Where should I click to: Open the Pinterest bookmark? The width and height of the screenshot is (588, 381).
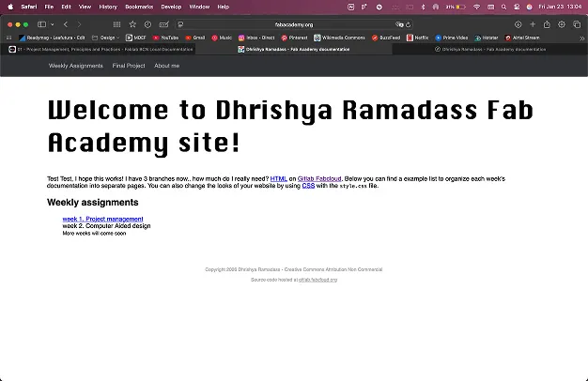pos(294,38)
